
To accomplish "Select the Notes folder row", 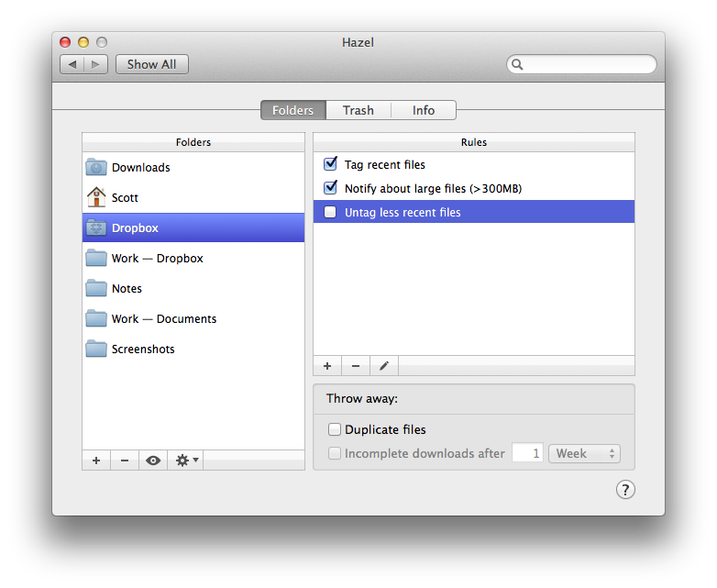I will [x=193, y=288].
